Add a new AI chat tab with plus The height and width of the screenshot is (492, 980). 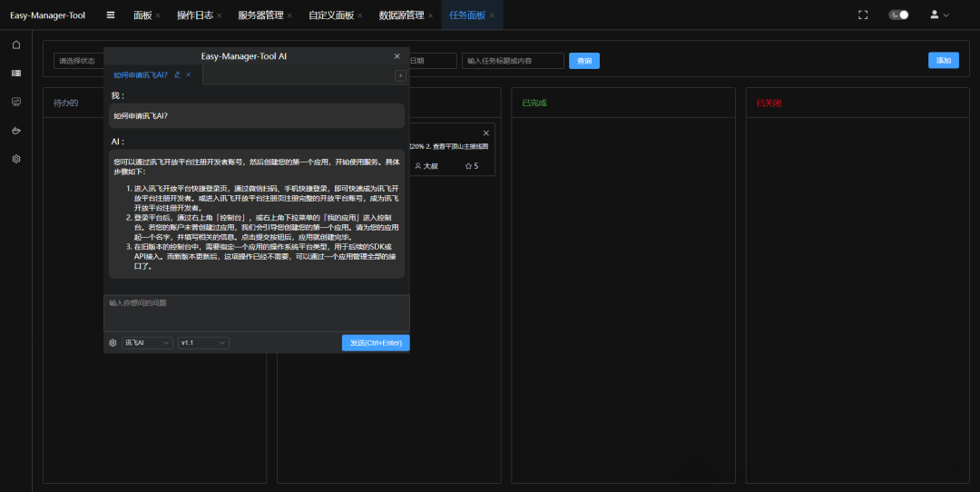tap(400, 76)
